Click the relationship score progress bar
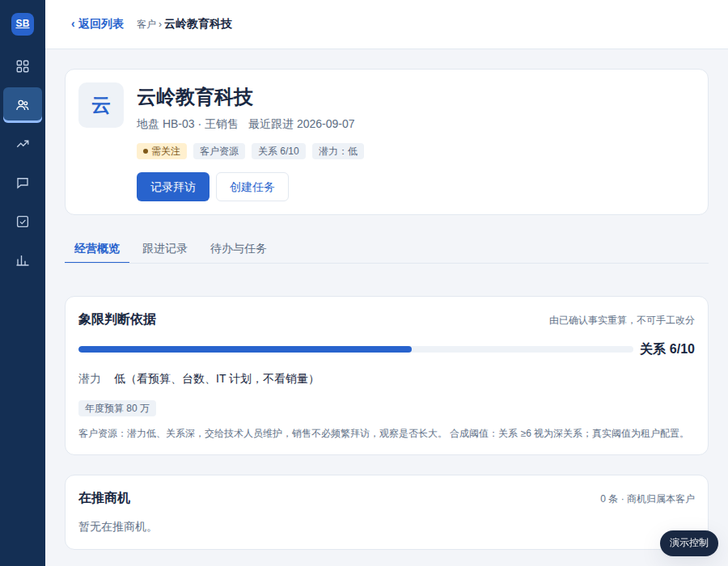Screen dimensions: 728x566 pos(356,349)
